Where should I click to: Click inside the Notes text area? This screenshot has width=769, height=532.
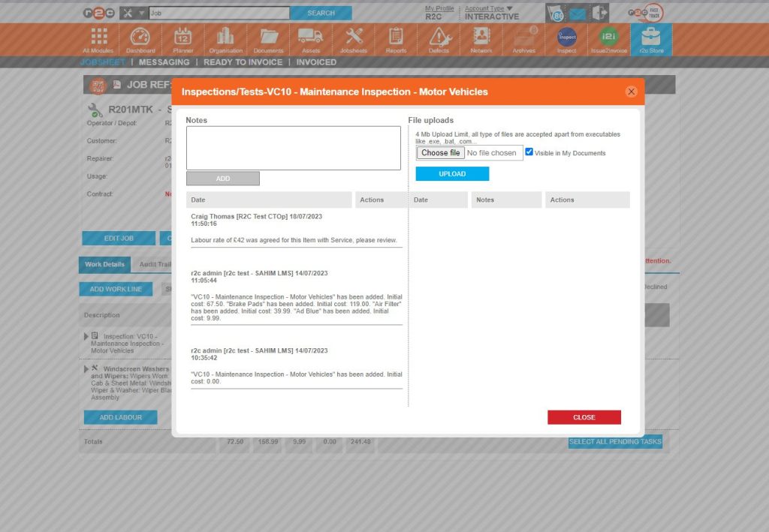293,147
